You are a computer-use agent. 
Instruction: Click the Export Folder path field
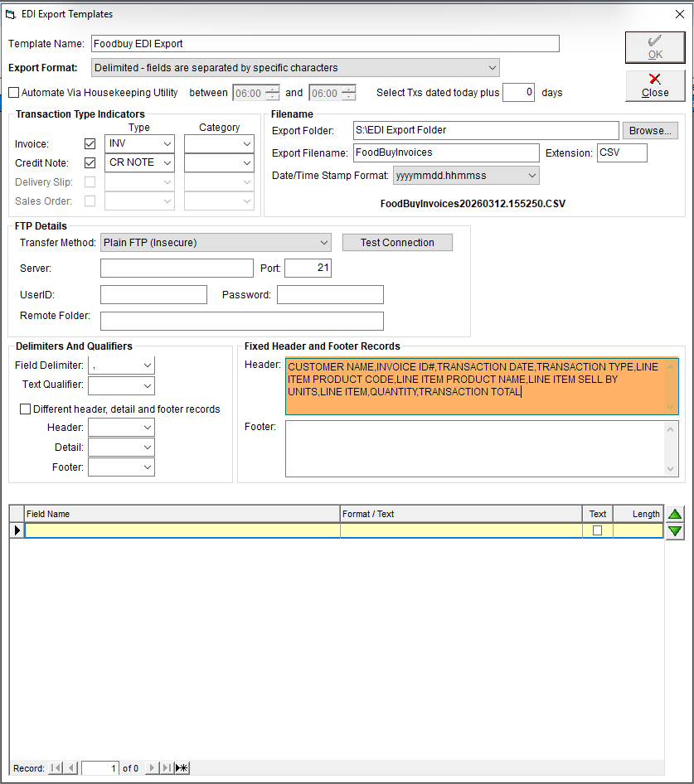point(486,130)
